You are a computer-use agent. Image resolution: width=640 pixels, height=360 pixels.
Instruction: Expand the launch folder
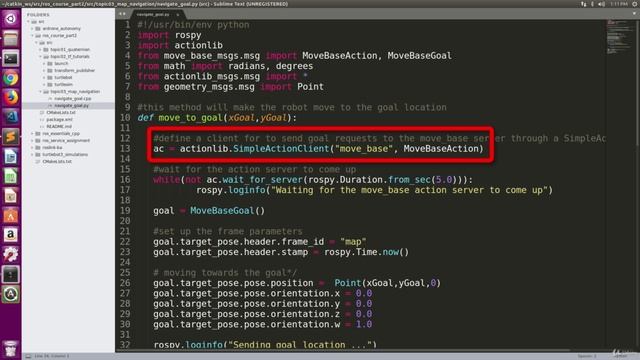click(44, 63)
